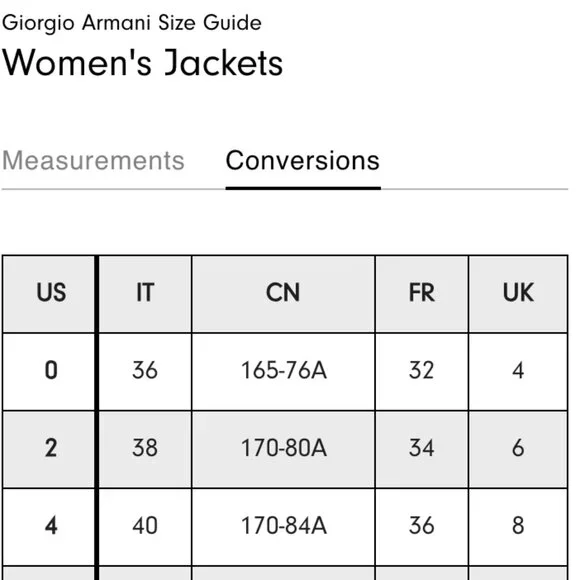This screenshot has width=580, height=580.
Task: Click the IT 36 cell
Action: tap(145, 372)
